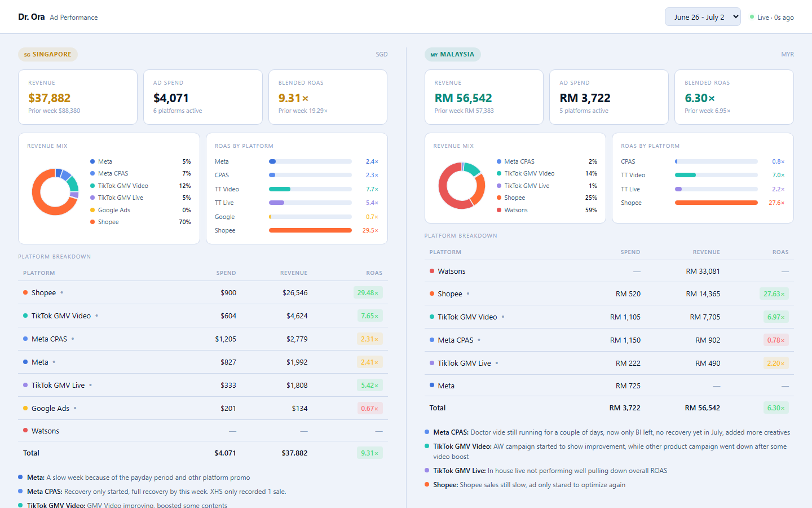812x508 pixels.
Task: Click the Singapore ad spend card value $4,071
Action: 171,98
